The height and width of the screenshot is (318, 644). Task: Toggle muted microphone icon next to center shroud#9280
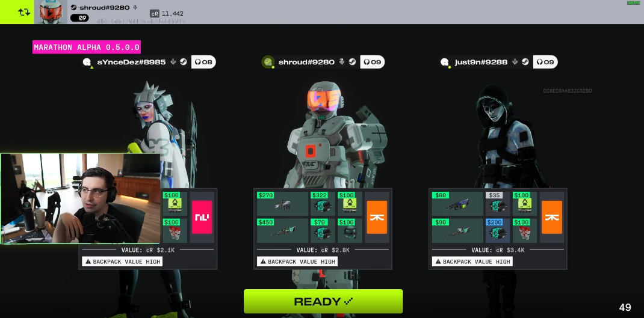342,62
